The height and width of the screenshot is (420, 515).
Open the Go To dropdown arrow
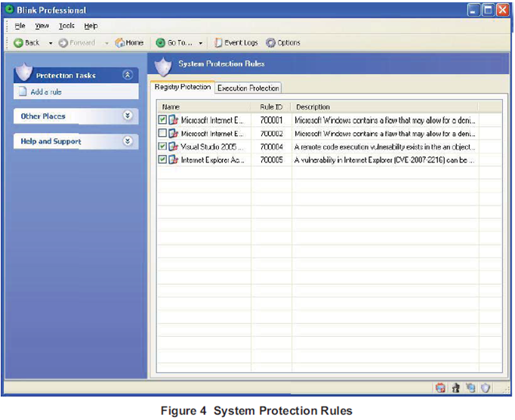[x=200, y=43]
